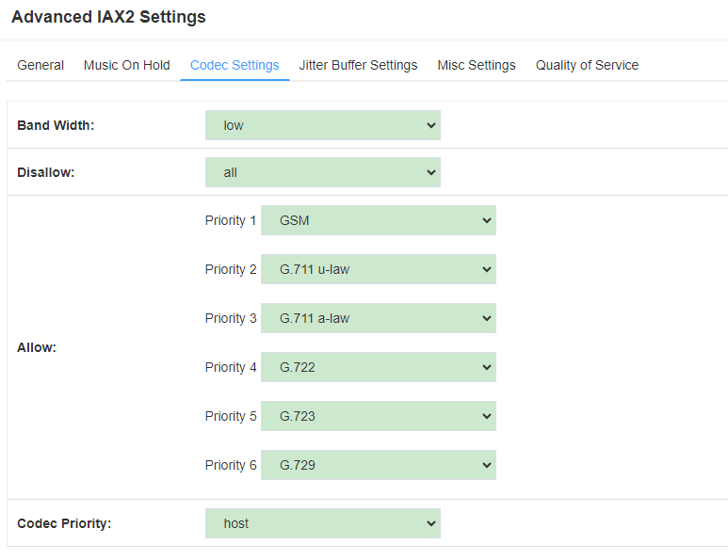Open Priority 5 dropdown showing G.723
Image resolution: width=728 pixels, height=560 pixels.
(379, 416)
